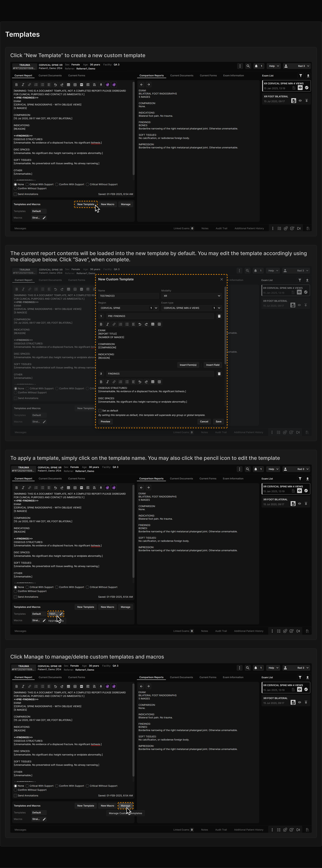Click Cancel button in template dialog
This screenshot has height=868, width=322.
(x=204, y=422)
